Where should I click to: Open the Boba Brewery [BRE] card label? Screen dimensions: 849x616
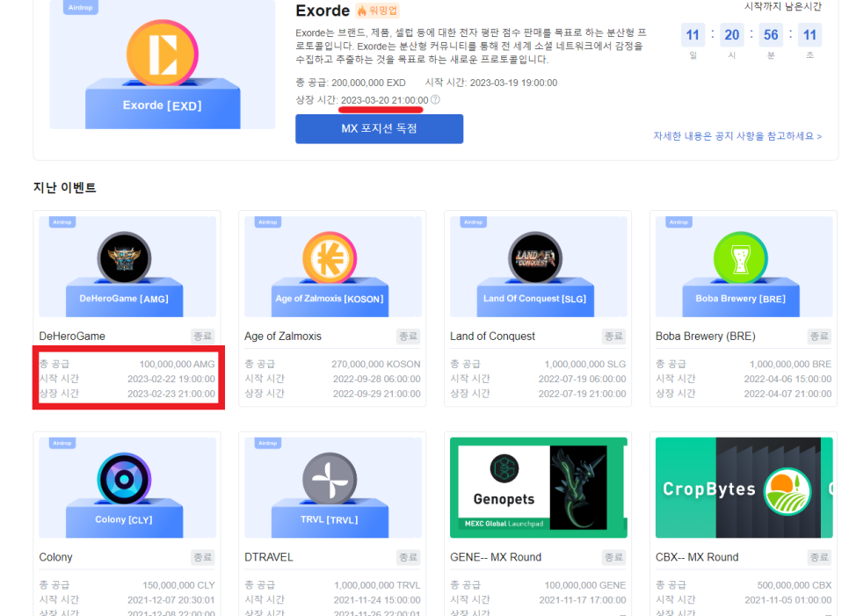coord(740,299)
